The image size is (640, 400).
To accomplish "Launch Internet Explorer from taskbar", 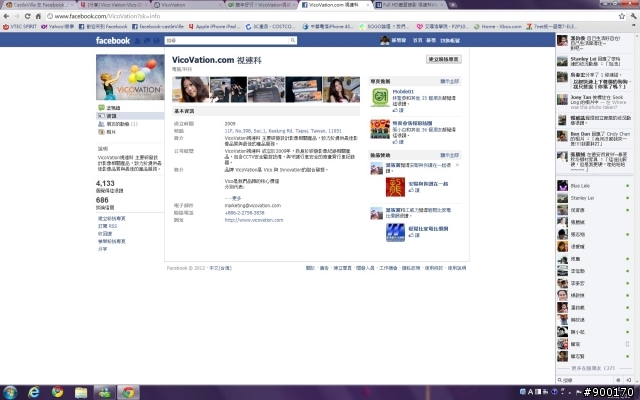I will click(34, 393).
